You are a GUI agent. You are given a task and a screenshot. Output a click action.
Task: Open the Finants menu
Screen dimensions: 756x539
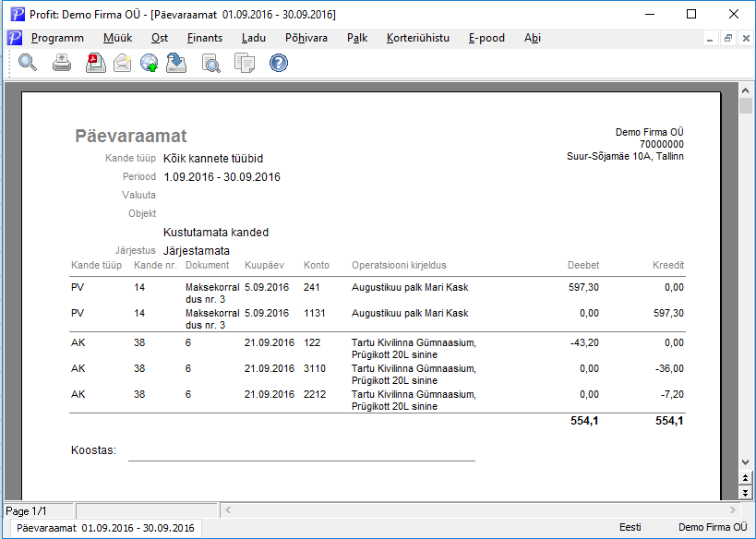pyautogui.click(x=205, y=38)
